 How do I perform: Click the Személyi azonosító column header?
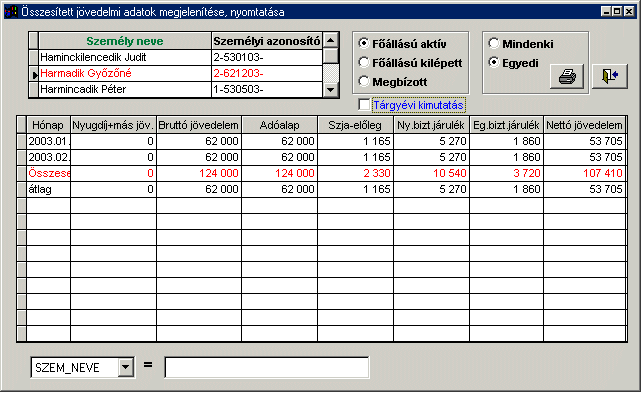pos(267,41)
